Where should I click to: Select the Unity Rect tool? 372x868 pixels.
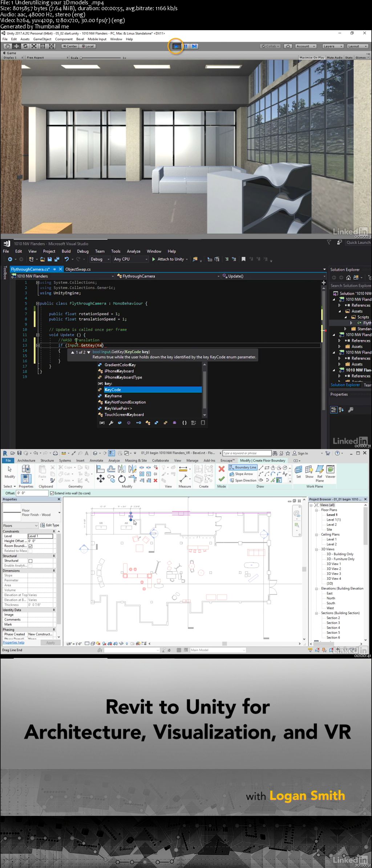[x=43, y=46]
